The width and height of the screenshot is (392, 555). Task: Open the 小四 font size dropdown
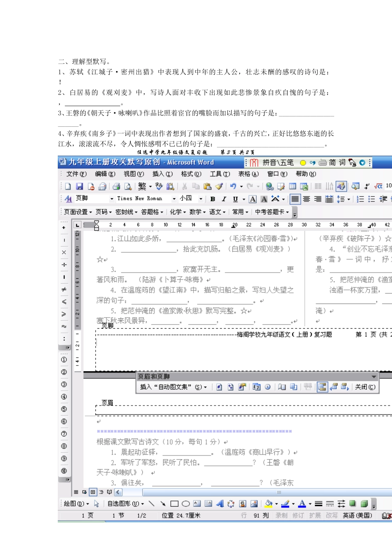[x=201, y=199]
